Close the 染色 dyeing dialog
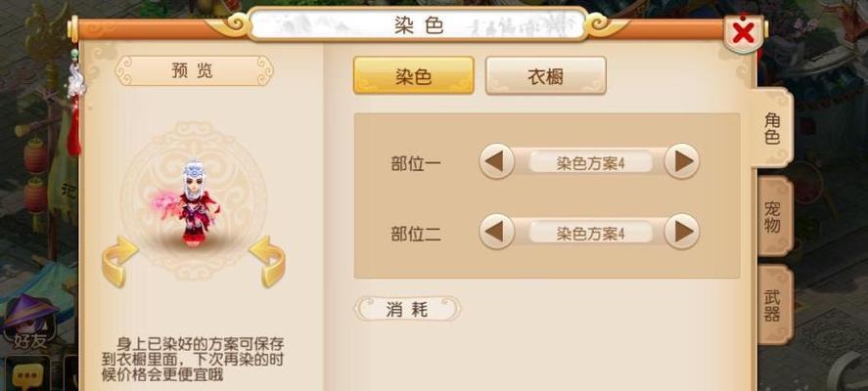 click(743, 34)
